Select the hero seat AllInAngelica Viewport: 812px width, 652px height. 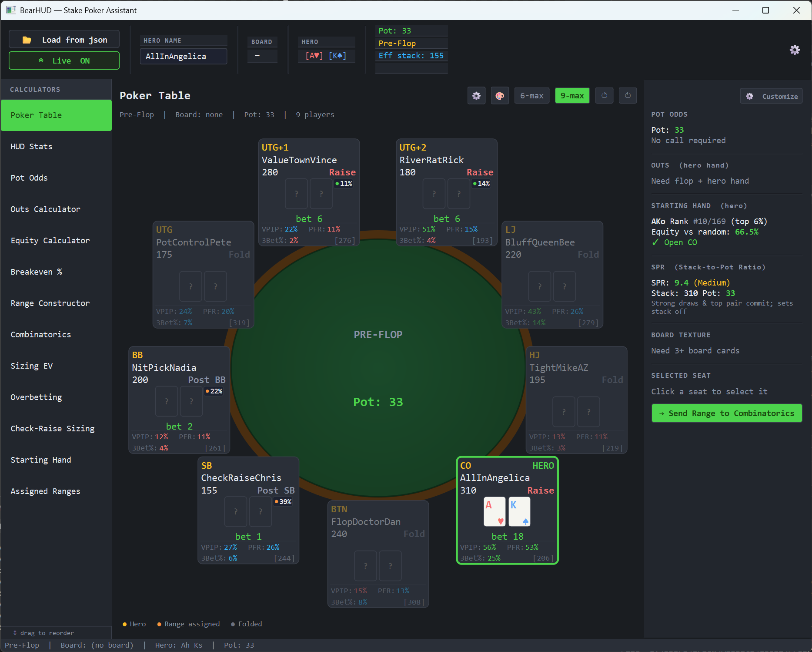click(x=507, y=510)
